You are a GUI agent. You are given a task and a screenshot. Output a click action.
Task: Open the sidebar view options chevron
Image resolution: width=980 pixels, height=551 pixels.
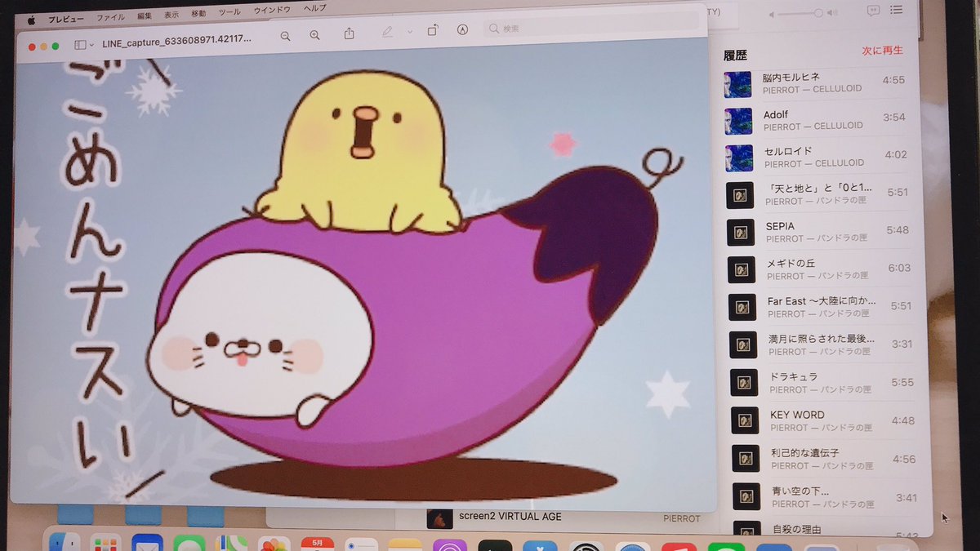pos(92,45)
